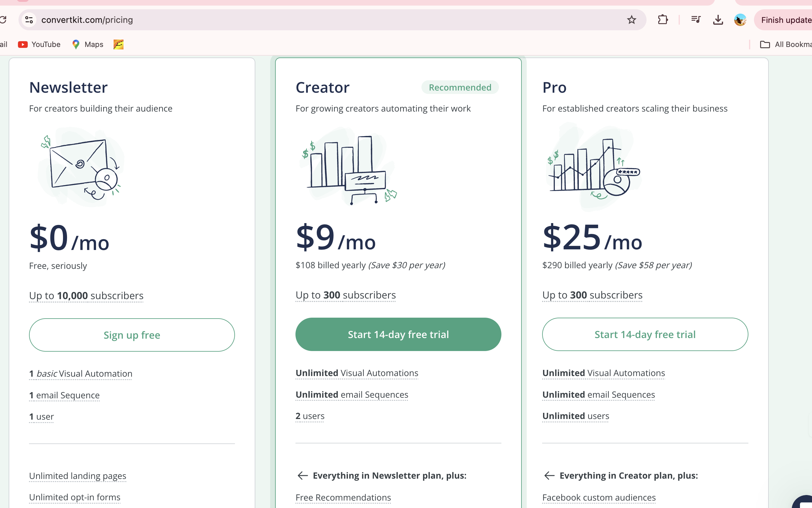Bookmark this page with the star icon
The height and width of the screenshot is (508, 812).
(631, 20)
